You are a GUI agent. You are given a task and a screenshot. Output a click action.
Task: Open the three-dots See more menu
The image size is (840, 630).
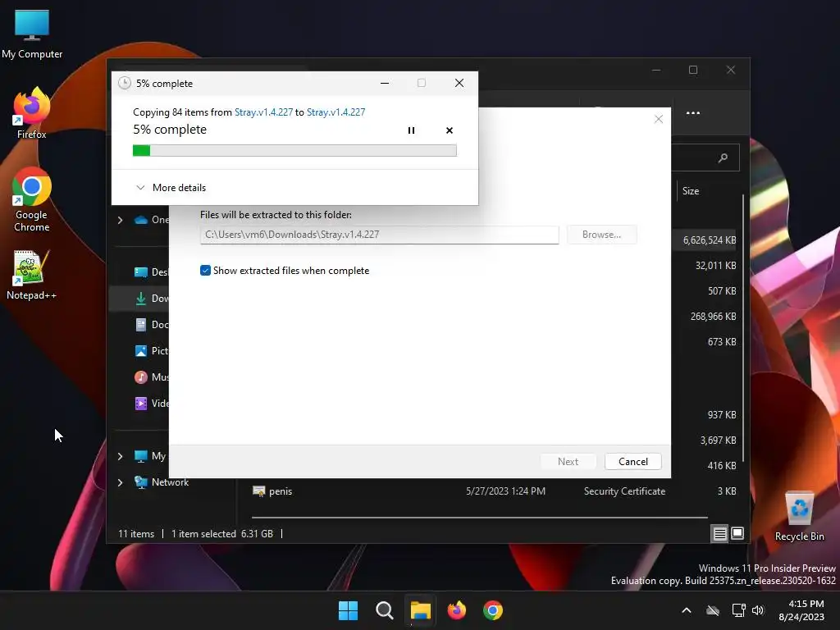tap(693, 113)
